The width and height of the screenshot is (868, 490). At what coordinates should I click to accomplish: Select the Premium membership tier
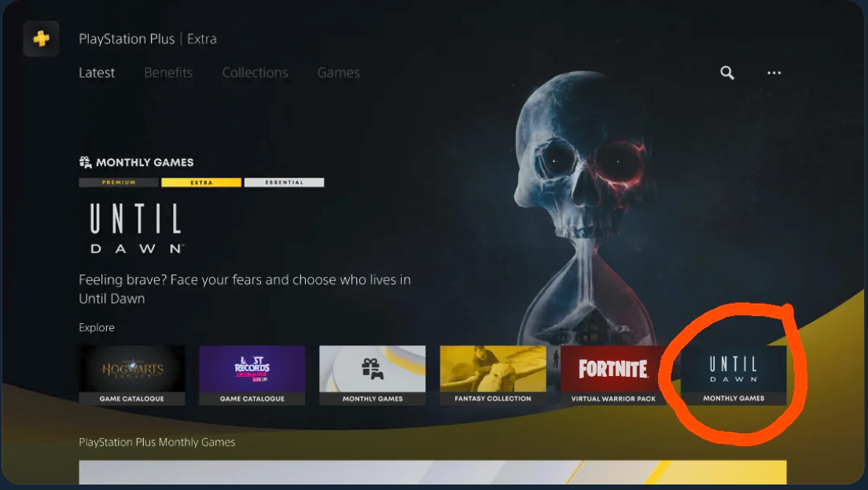coord(118,182)
